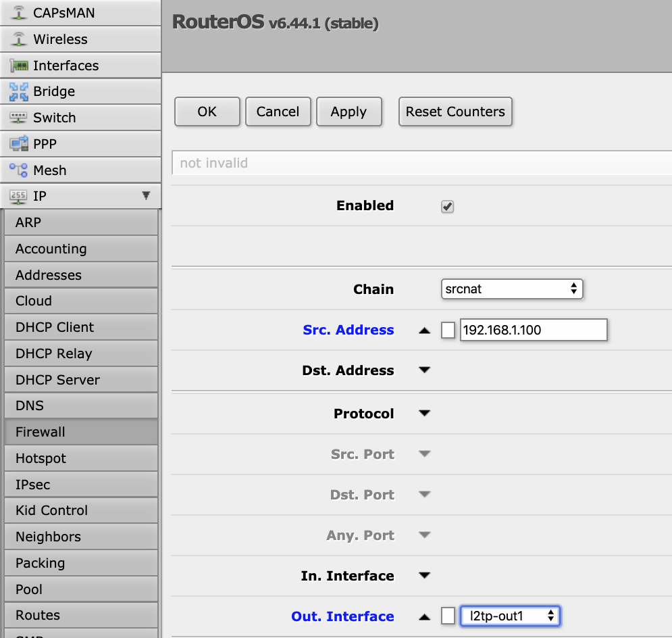Go to Cloud submenu
Screen dimensions: 672x638
[81, 301]
